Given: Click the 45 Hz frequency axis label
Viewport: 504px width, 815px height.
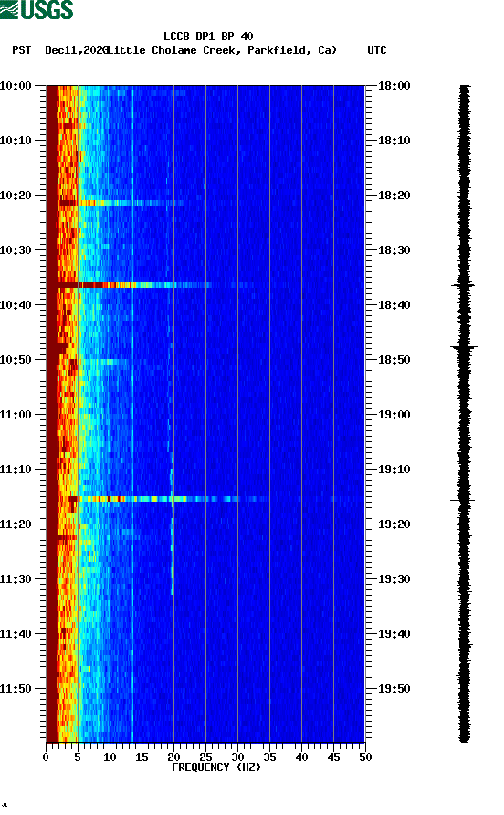Looking at the screenshot, I should pyautogui.click(x=333, y=757).
